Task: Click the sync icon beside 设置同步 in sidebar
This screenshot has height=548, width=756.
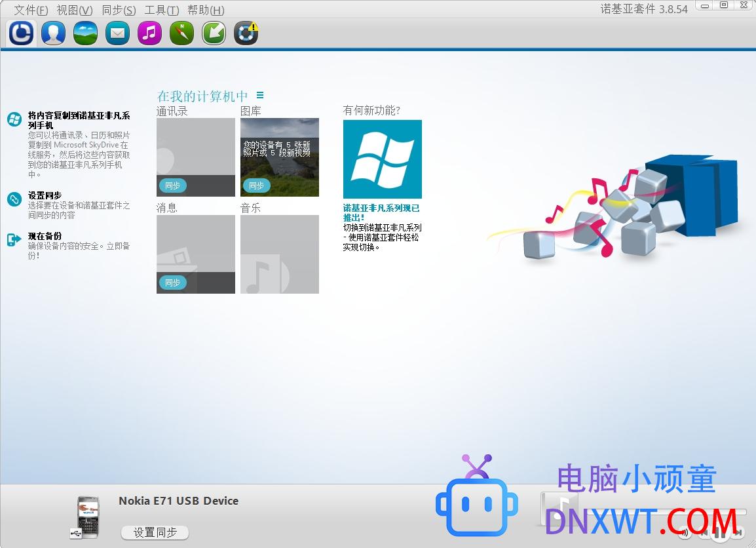Action: [x=14, y=199]
